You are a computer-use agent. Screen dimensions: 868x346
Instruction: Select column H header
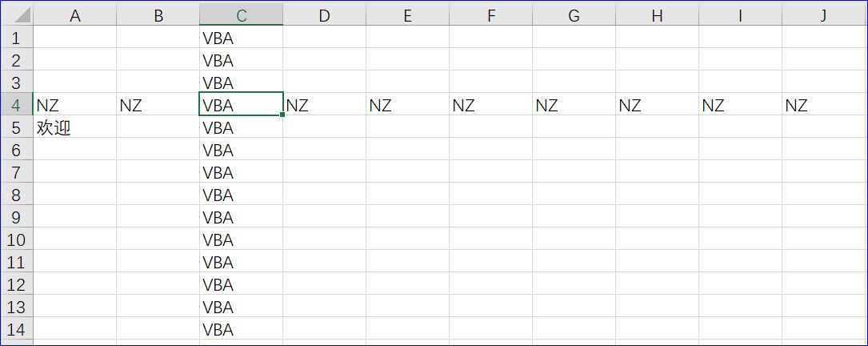657,16
